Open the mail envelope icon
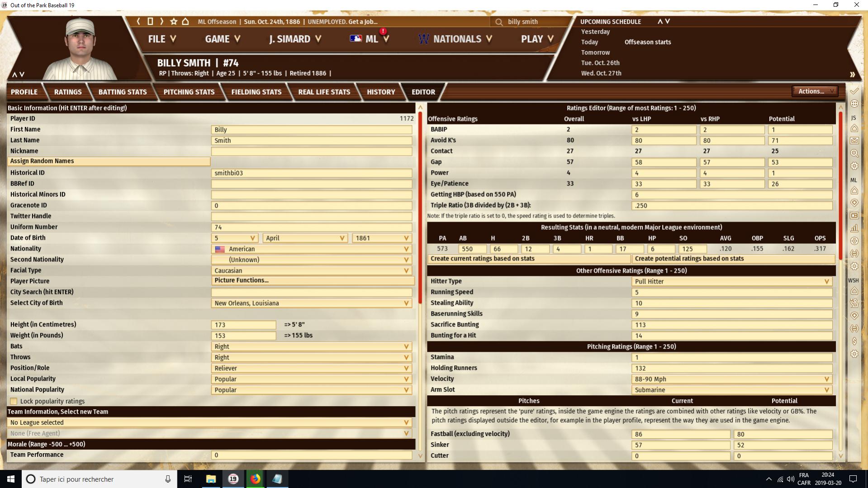 click(854, 141)
